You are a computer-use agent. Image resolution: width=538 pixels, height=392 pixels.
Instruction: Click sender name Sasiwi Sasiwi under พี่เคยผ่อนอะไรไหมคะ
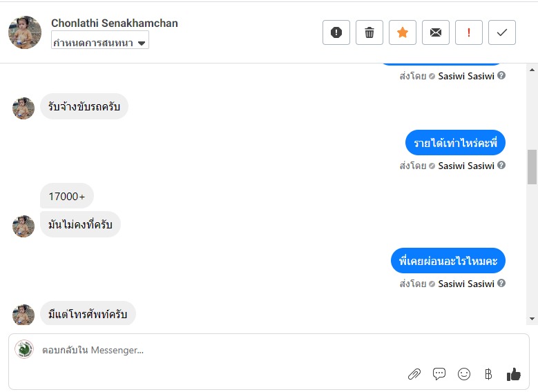(x=466, y=284)
